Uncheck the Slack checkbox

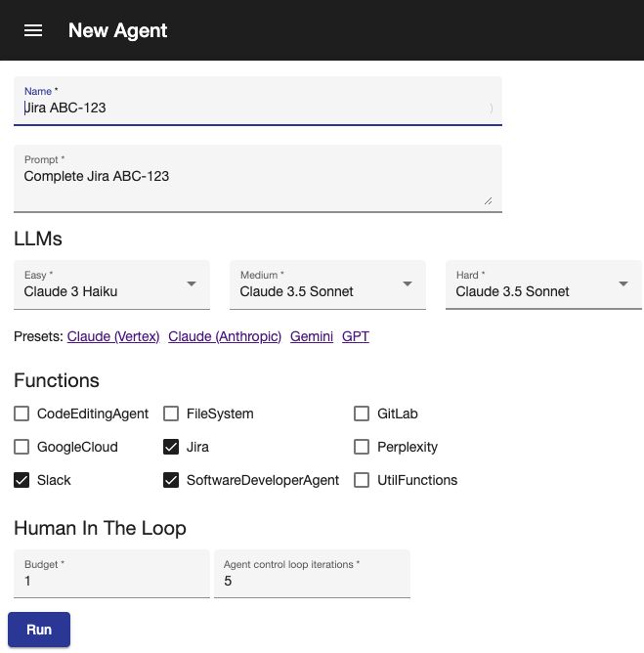pyautogui.click(x=21, y=480)
